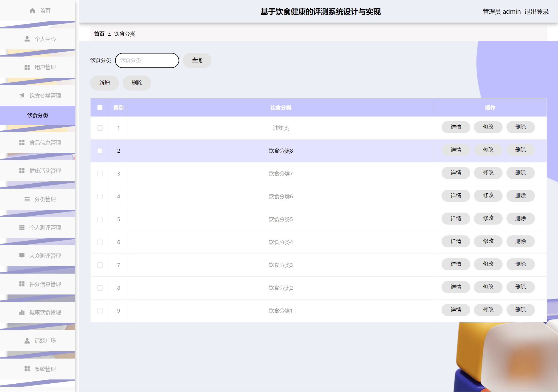This screenshot has width=558, height=392.
Task: Check the checkbox for row 油炸类
Action: [x=100, y=128]
